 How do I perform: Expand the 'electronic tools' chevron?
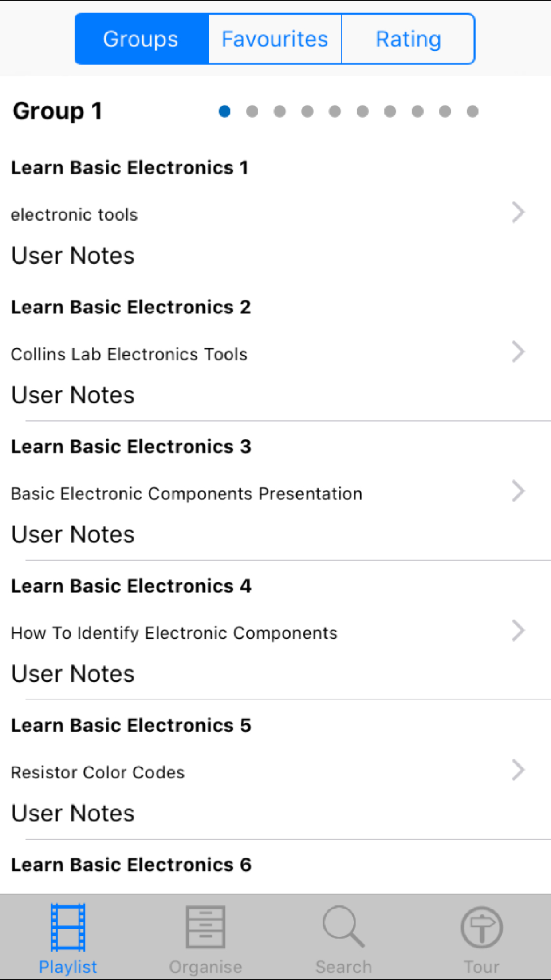coord(518,212)
